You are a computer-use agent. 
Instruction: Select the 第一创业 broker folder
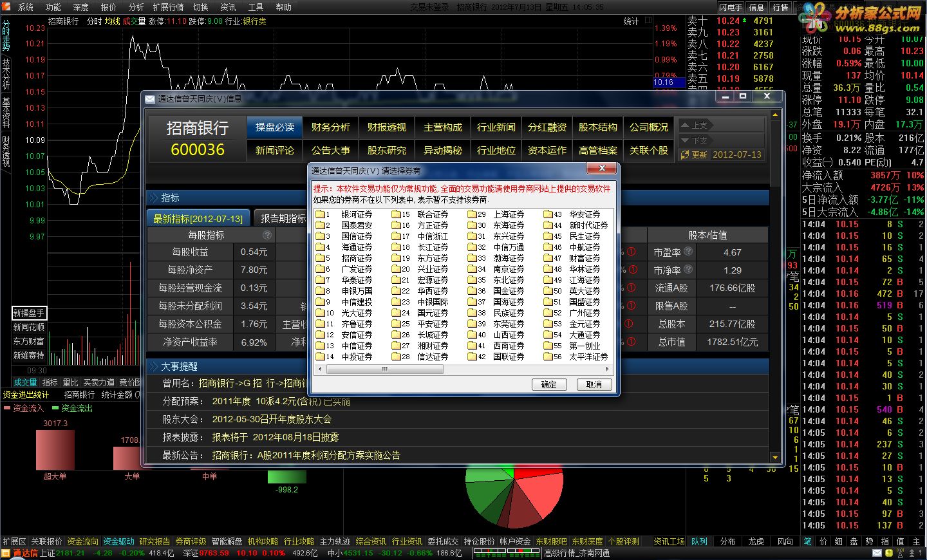pos(572,346)
